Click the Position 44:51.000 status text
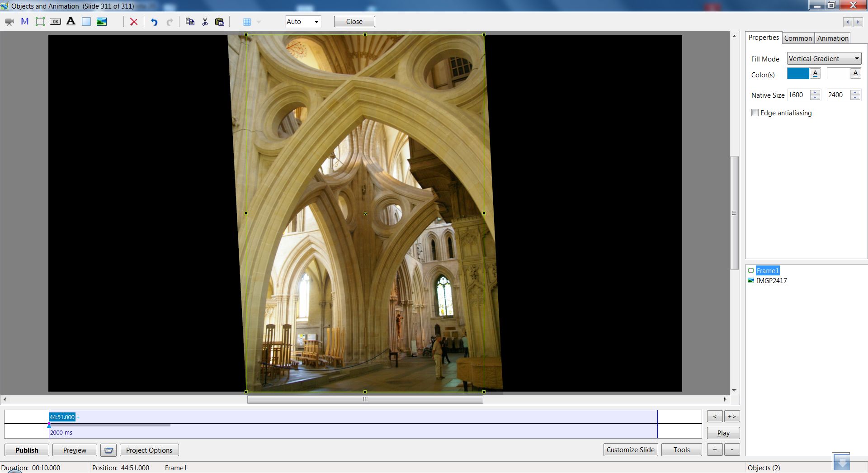Viewport: 868px width, 473px height. pos(121,468)
